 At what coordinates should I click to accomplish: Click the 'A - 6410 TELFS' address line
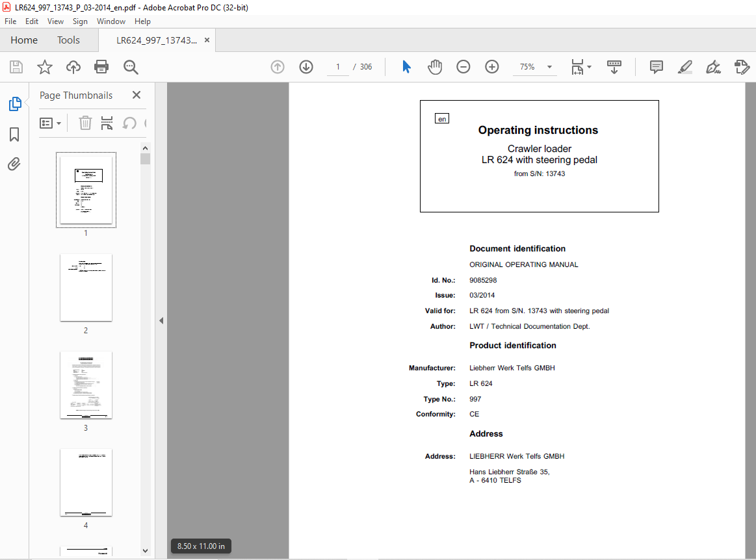[495, 480]
